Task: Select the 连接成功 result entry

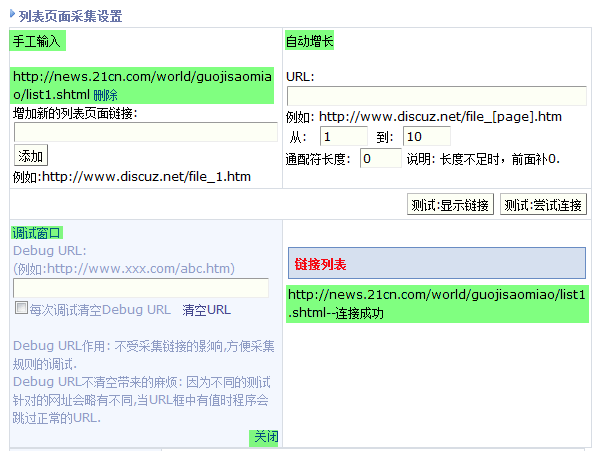Action: [436, 304]
